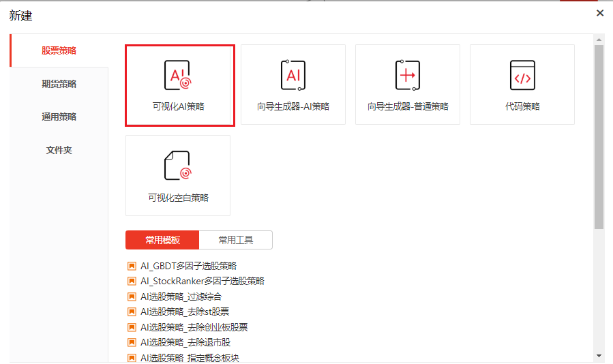
Task: Close the 新建 dialog
Action: [x=600, y=14]
